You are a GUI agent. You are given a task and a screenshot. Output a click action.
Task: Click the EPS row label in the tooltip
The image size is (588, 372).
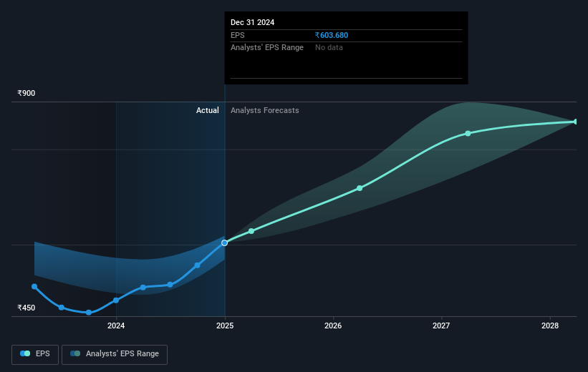click(x=237, y=35)
